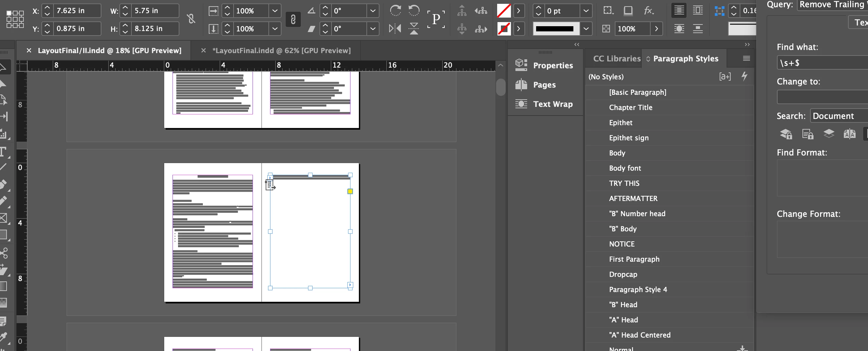The height and width of the screenshot is (351, 868).
Task: Toggle constrain proportions for scaling
Action: coord(293,19)
